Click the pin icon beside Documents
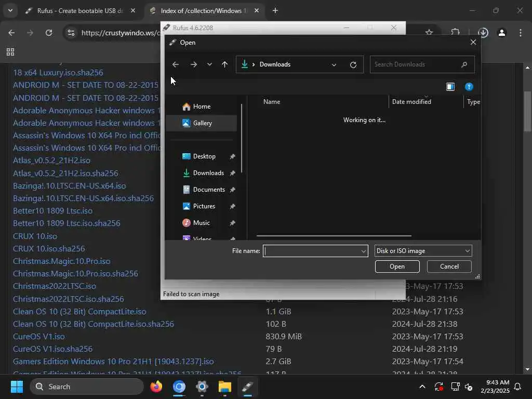The image size is (532, 399). (x=232, y=190)
